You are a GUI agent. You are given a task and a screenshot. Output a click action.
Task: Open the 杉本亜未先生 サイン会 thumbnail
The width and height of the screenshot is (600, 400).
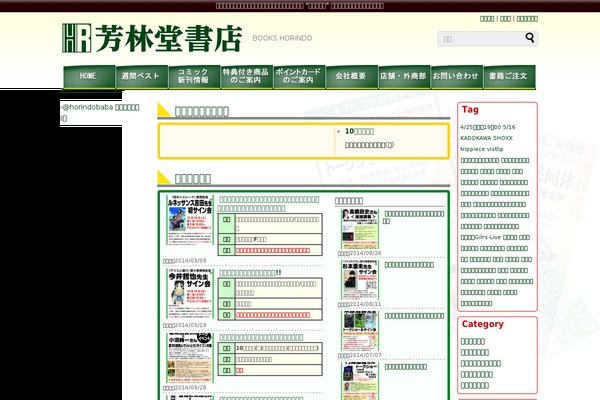click(360, 280)
